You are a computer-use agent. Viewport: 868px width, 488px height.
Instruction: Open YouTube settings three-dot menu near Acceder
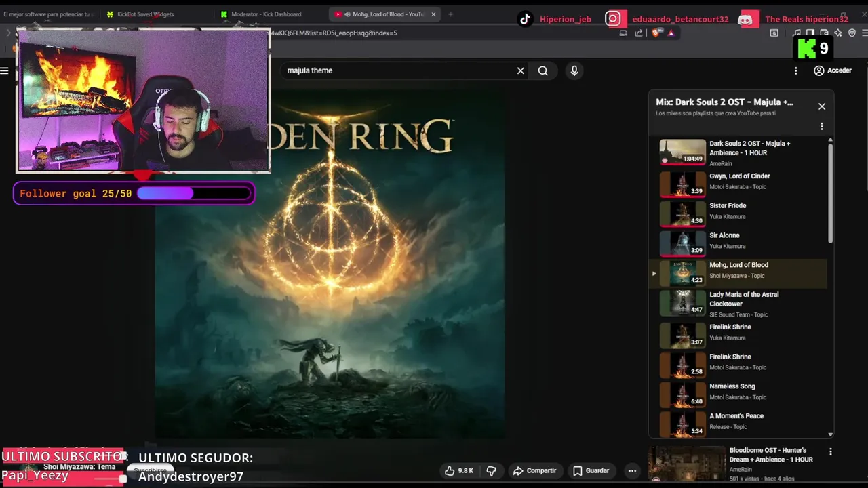(x=796, y=70)
